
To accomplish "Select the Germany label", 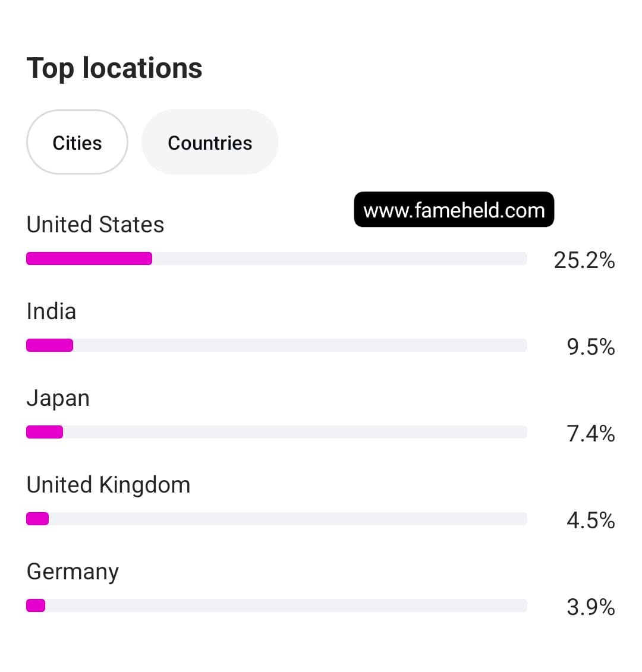I will point(73,572).
